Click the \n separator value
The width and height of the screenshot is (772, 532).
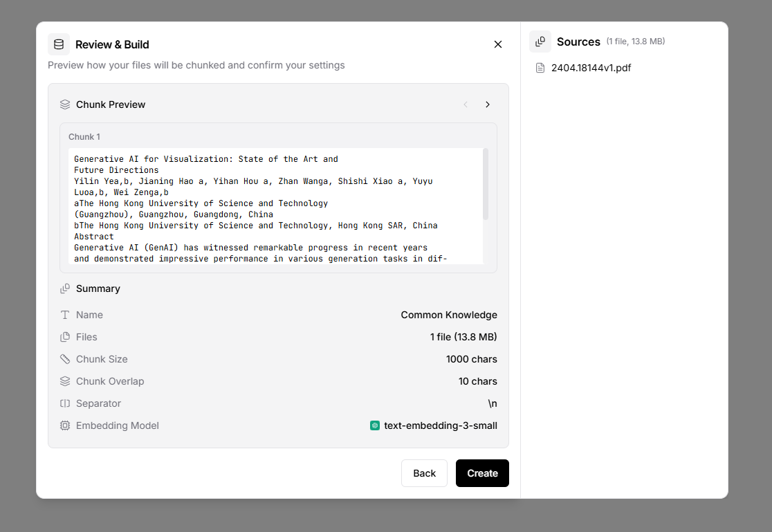pyautogui.click(x=493, y=403)
